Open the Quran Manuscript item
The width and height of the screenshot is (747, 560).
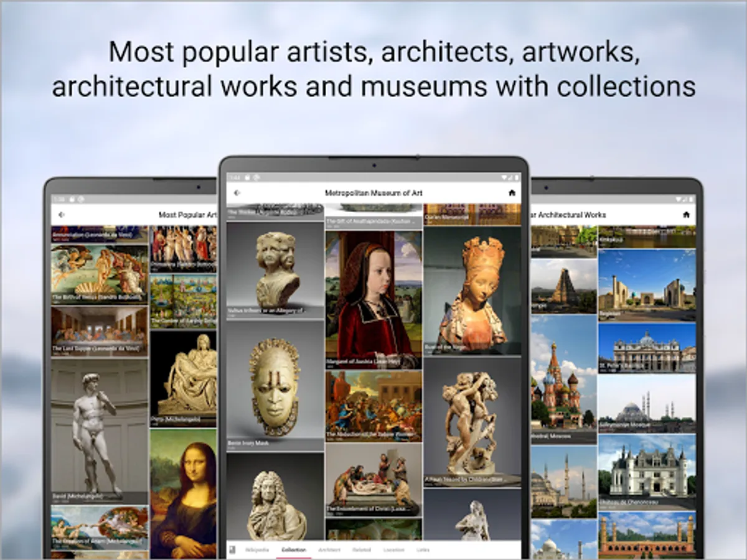[x=472, y=214]
